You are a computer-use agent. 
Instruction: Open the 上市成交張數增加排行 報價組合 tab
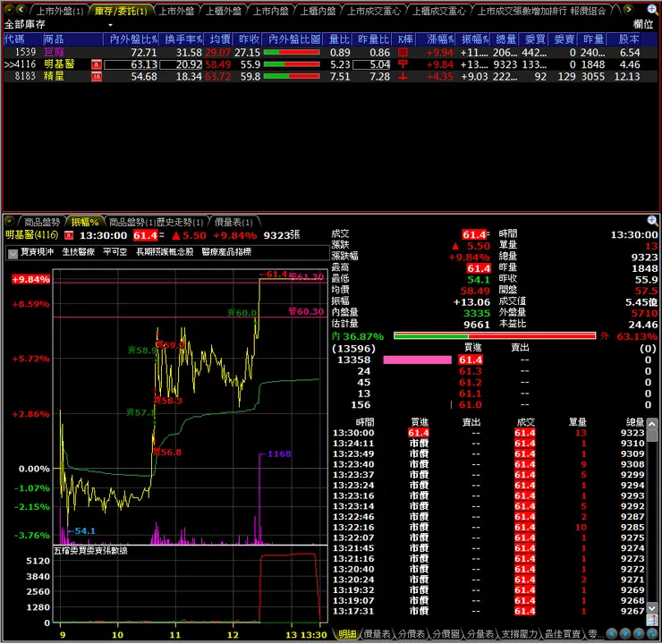[541, 11]
